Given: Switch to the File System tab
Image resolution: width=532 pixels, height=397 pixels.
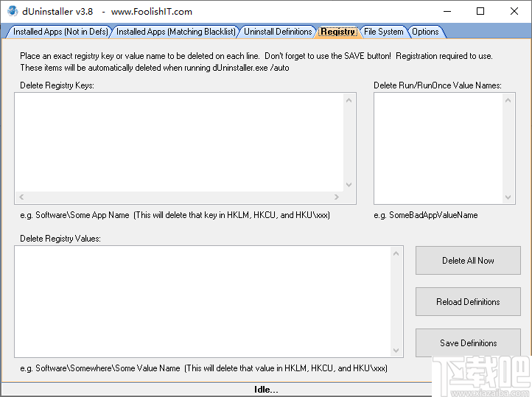Looking at the screenshot, I should point(383,32).
